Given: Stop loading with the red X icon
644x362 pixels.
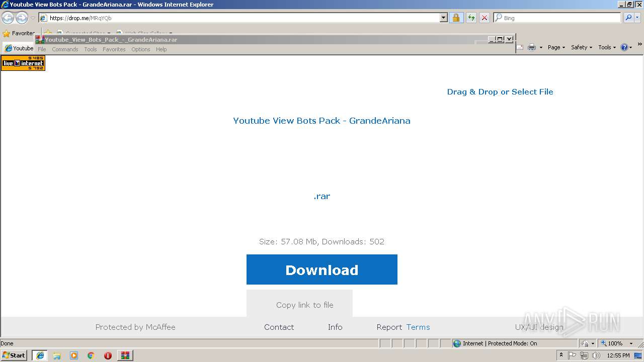Looking at the screenshot, I should coord(485,18).
